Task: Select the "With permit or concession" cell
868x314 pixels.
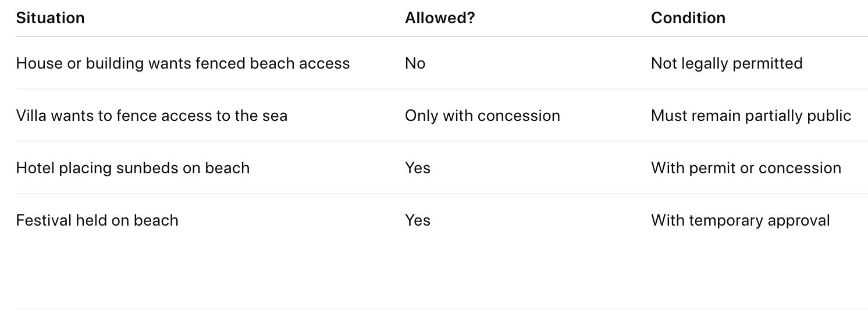Action: pos(746,168)
